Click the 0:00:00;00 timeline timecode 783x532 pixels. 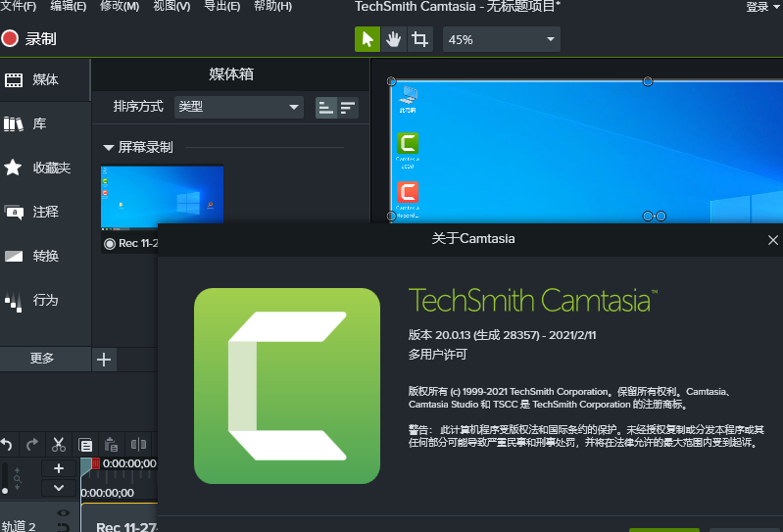click(x=129, y=463)
